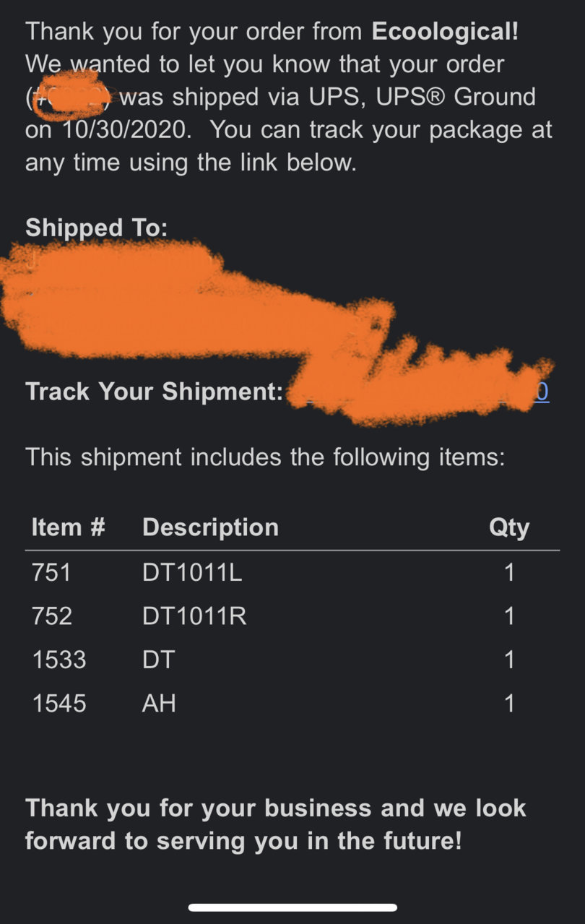585x924 pixels.
Task: Open the tracking number link
Action: pyautogui.click(x=419, y=392)
